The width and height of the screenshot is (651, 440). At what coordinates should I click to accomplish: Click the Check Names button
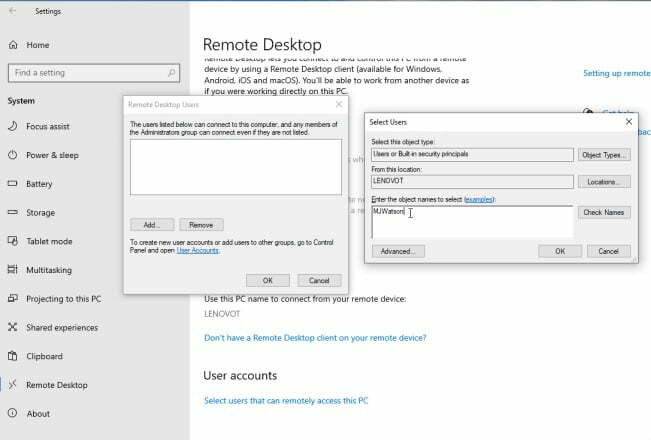pos(604,212)
